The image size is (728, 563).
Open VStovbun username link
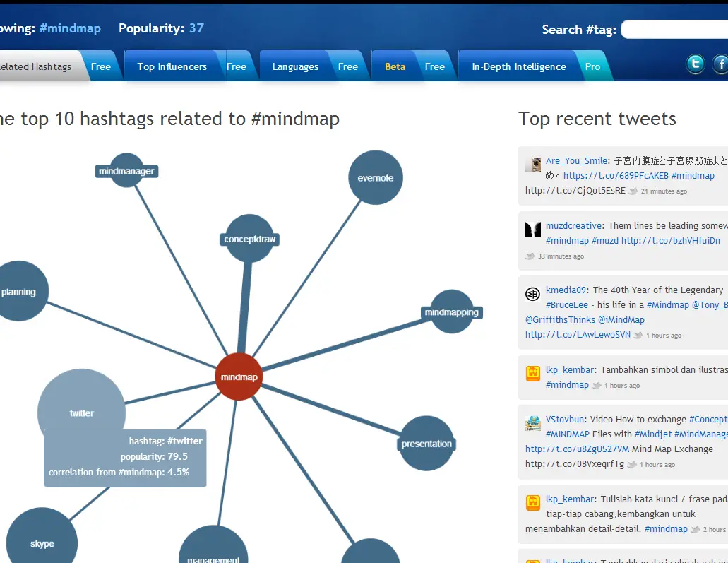click(565, 419)
